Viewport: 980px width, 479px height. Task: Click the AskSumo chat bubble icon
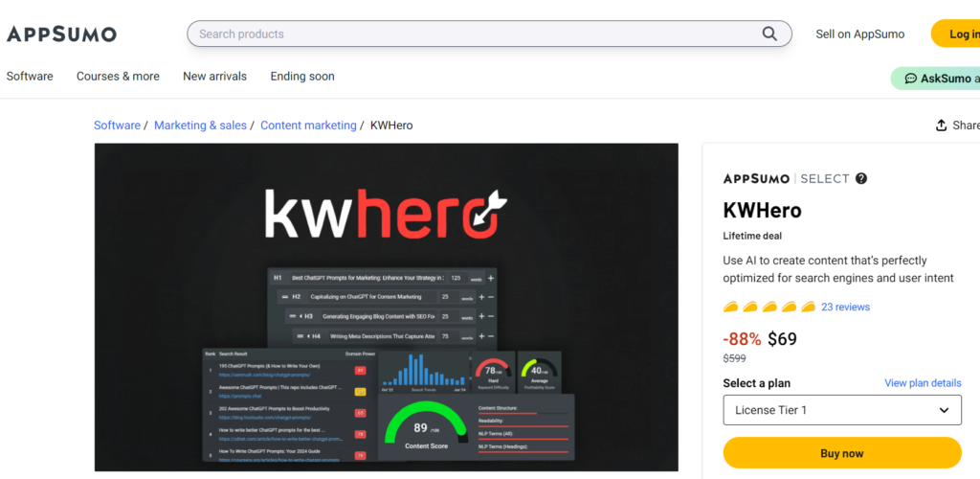(910, 79)
